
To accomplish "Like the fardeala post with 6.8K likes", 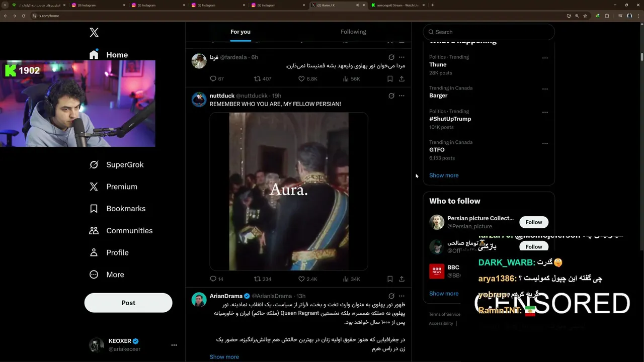I will pyautogui.click(x=307, y=79).
